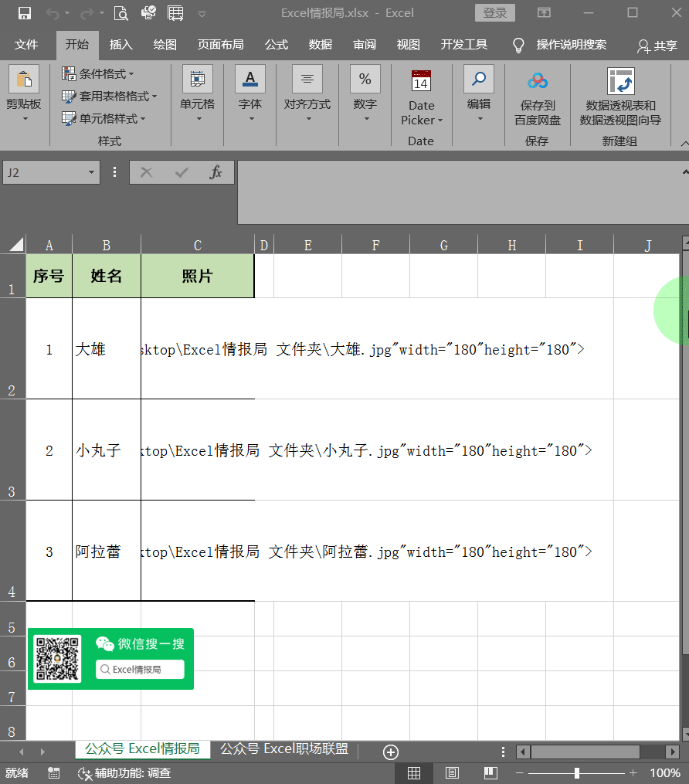Image resolution: width=689 pixels, height=784 pixels.
Task: Switch to the 公式 tab
Action: pos(277,45)
